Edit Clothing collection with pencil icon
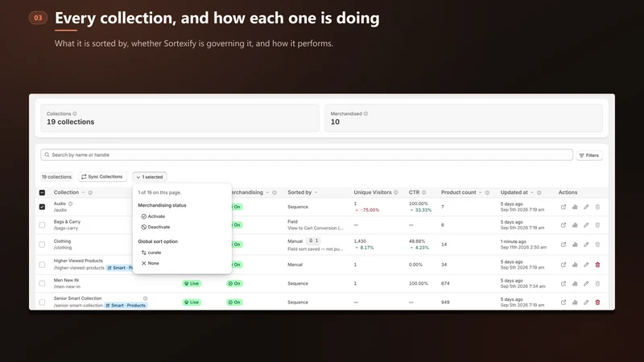 click(x=586, y=245)
